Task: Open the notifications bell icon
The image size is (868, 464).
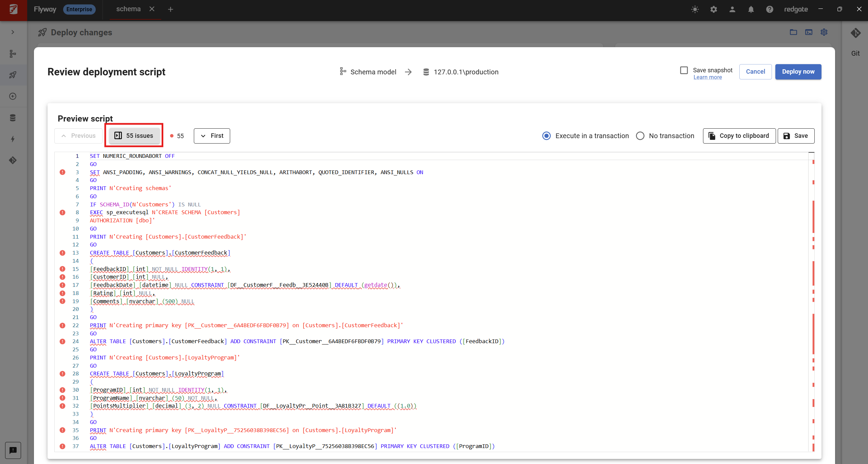Action: pyautogui.click(x=751, y=10)
